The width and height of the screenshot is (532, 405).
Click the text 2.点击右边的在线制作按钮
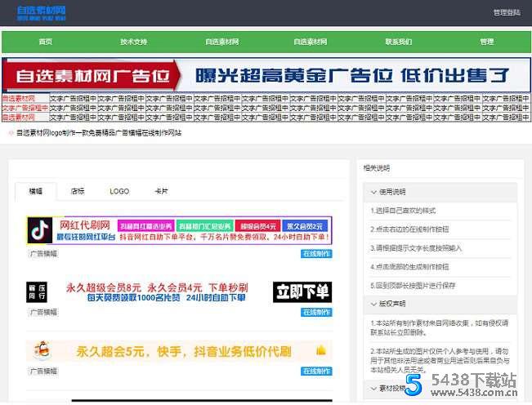point(409,229)
